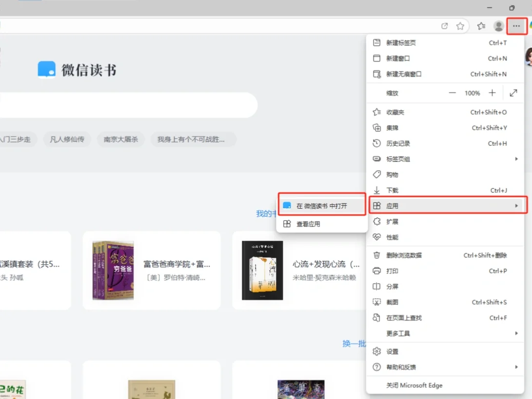Screen dimensions: 532x399
Task: Click the WeChat Read icon in submenu
Action: click(x=287, y=206)
